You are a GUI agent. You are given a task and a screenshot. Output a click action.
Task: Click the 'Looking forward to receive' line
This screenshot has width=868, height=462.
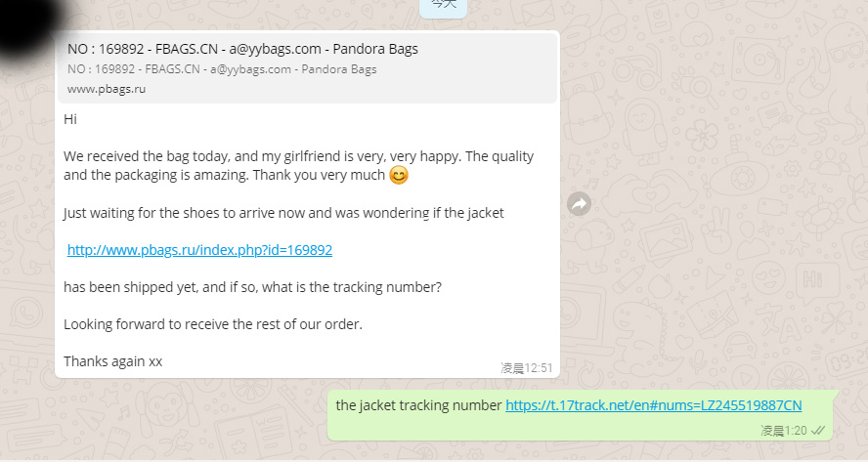click(x=213, y=324)
